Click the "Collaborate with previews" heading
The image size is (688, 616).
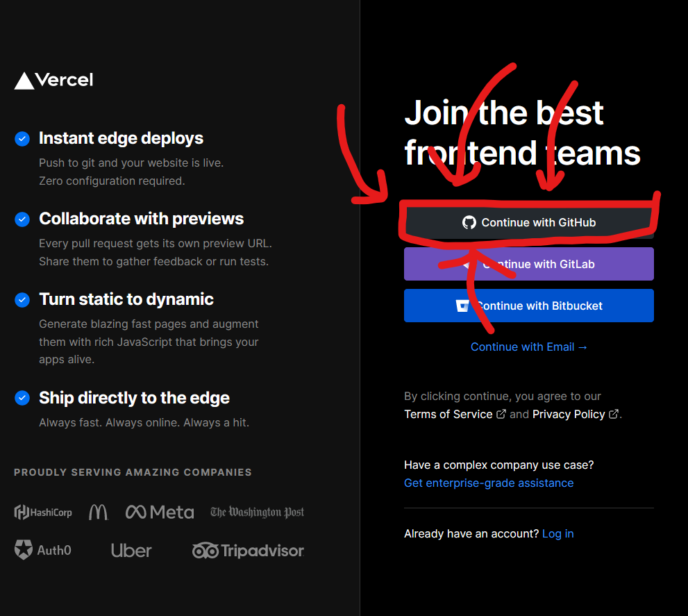(x=142, y=219)
